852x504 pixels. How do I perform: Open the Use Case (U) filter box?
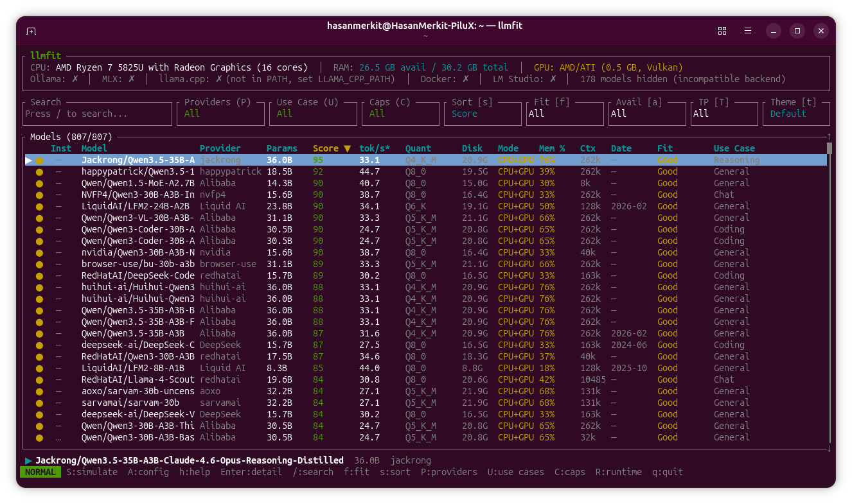[x=313, y=114]
